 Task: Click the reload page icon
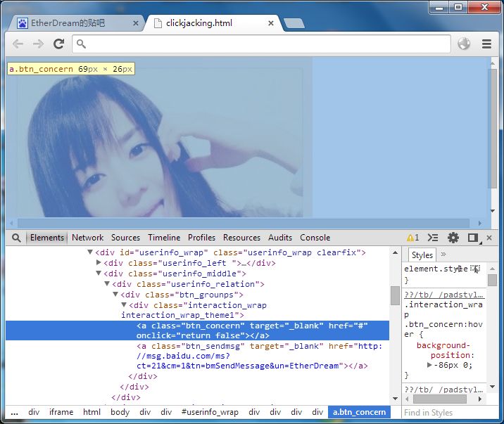(x=58, y=44)
